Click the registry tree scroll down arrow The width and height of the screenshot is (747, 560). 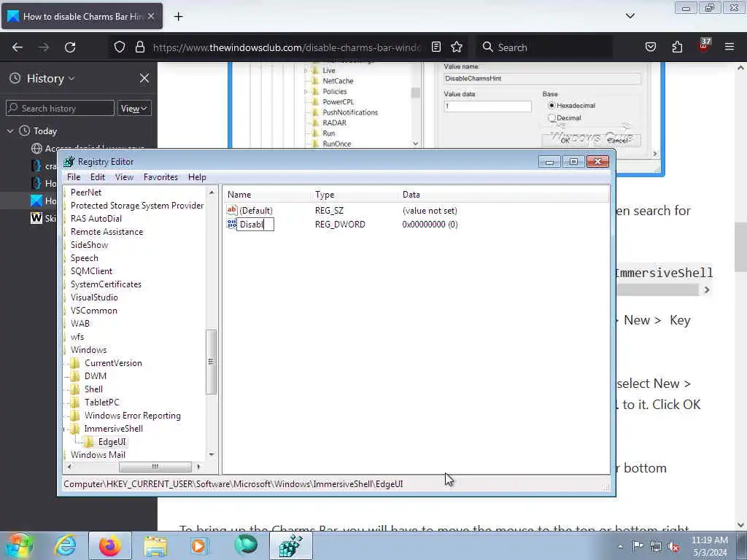tap(212, 455)
